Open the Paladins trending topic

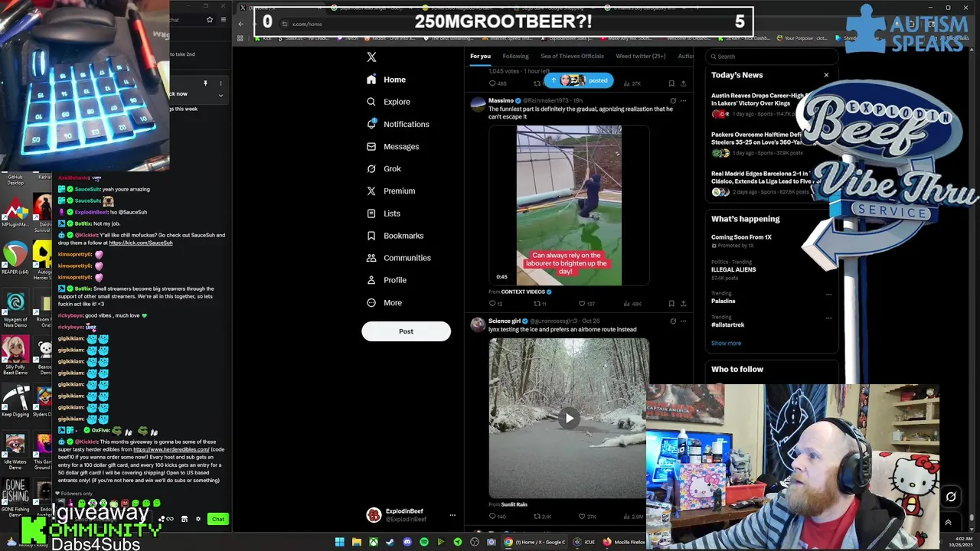[723, 301]
